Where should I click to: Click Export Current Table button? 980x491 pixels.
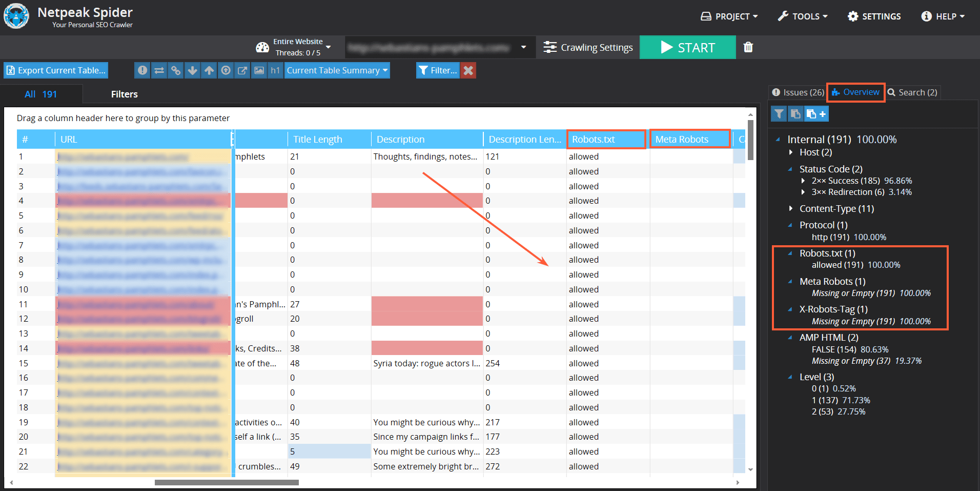56,70
